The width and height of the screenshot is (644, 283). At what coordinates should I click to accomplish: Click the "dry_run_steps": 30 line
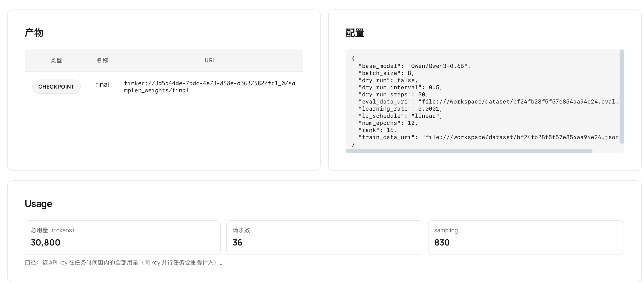(x=393, y=94)
